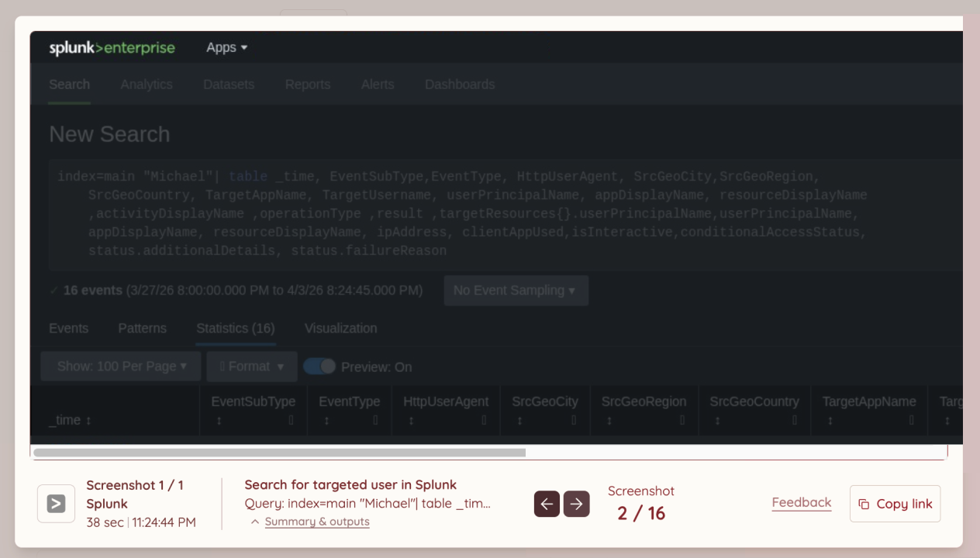Click 'Search for targeted user in Splunk' title
Screen dimensions: 980x558
click(x=350, y=485)
